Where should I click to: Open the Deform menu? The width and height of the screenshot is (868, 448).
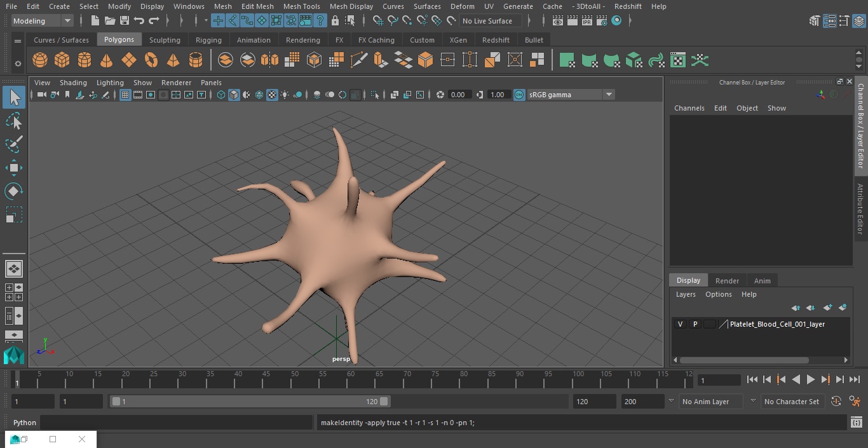(462, 6)
